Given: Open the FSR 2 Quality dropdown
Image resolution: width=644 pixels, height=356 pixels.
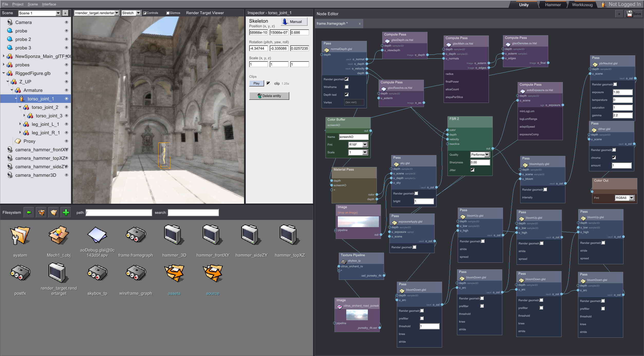Looking at the screenshot, I should tap(480, 155).
